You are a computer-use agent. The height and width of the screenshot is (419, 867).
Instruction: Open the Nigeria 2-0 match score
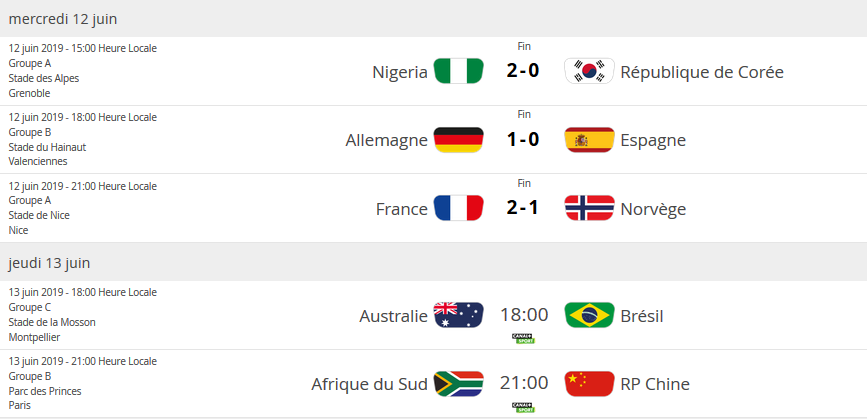click(x=524, y=72)
